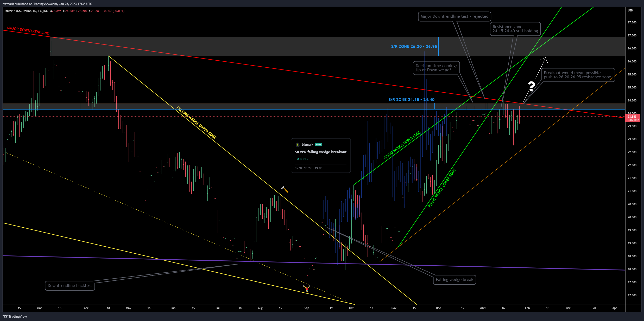Screen dimensions: 644x321
Task: Select the 'Falling wedge break' callout
Action: (454, 280)
